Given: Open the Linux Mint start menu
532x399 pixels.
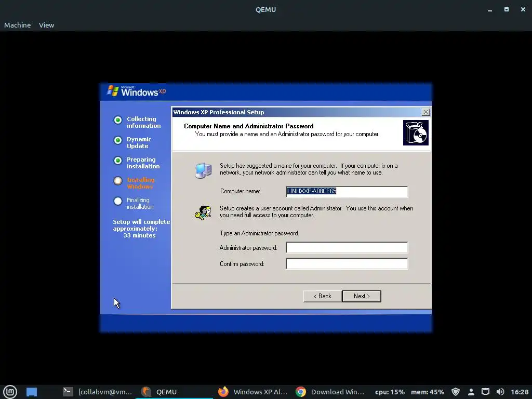Looking at the screenshot, I should click(10, 392).
